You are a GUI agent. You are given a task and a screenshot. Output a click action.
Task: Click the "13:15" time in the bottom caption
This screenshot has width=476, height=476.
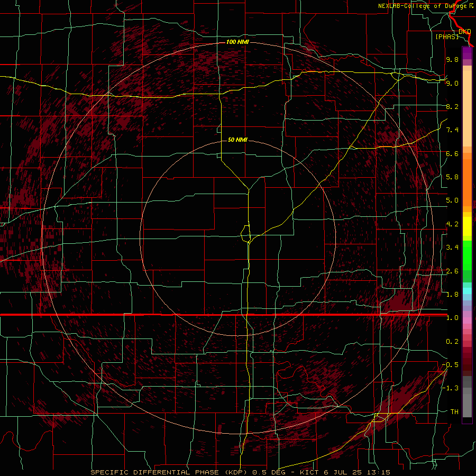(378, 472)
